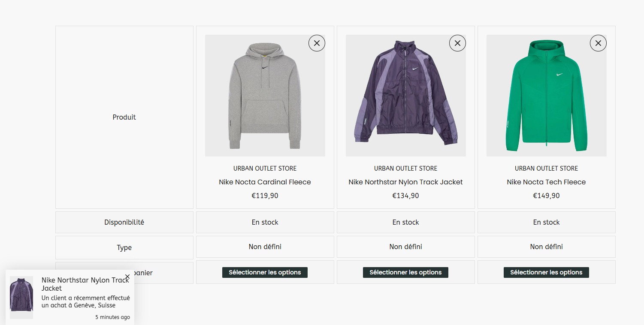Remove Nike Northstar Nylon Track Jacket from comparison
644x325 pixels.
457,43
